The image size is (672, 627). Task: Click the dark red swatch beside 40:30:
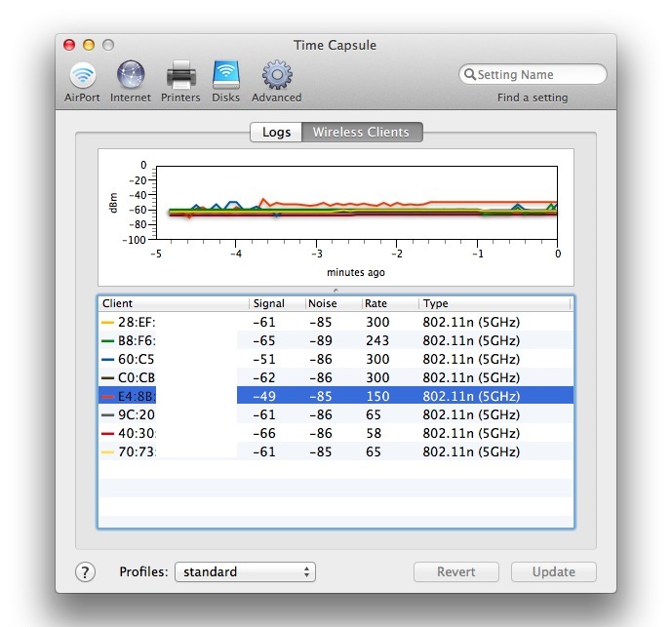click(107, 434)
